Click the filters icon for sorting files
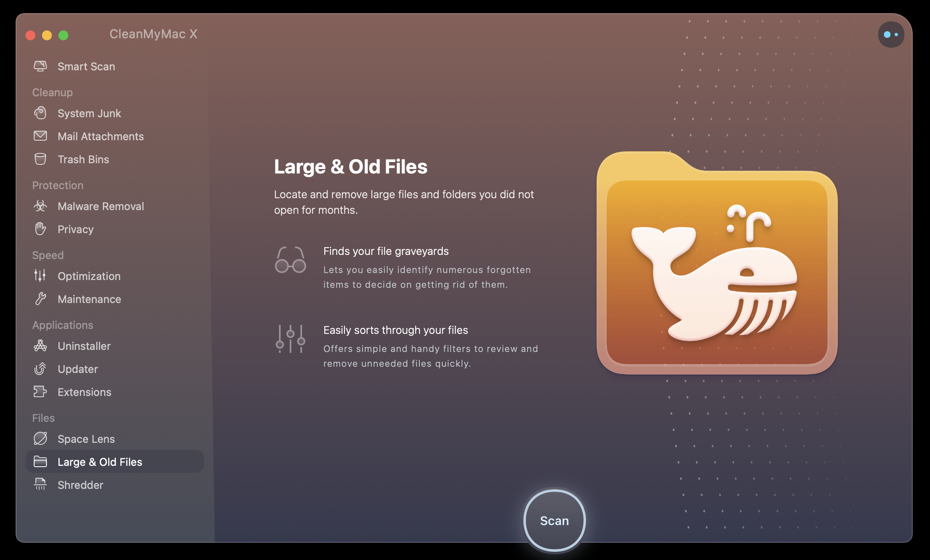Viewport: 930px width, 560px height. point(290,338)
